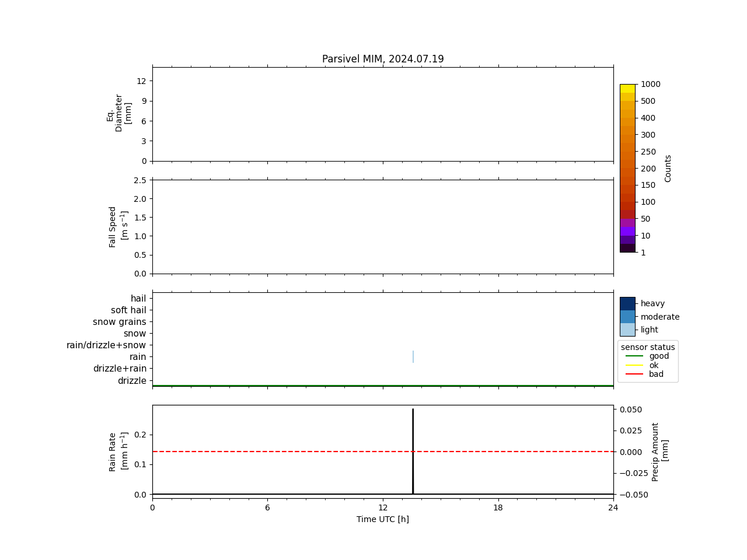Select the moderate blue legend swatch
747x560 pixels.
click(x=627, y=317)
